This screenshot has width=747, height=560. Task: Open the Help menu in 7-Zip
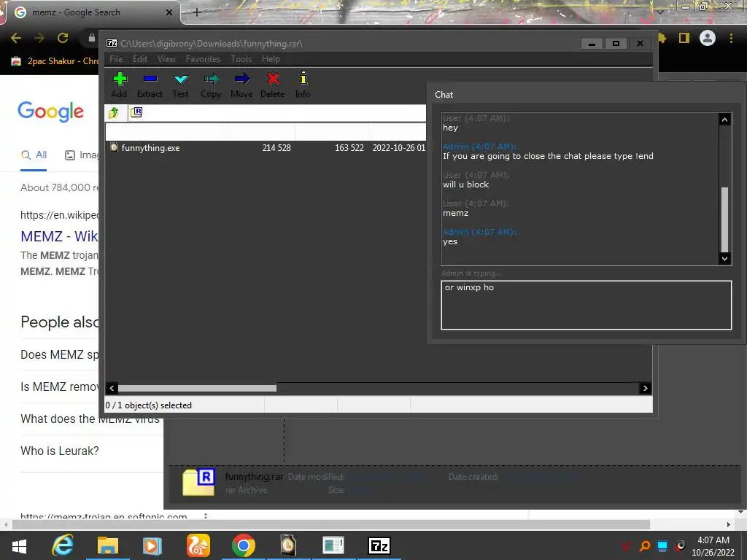(271, 59)
